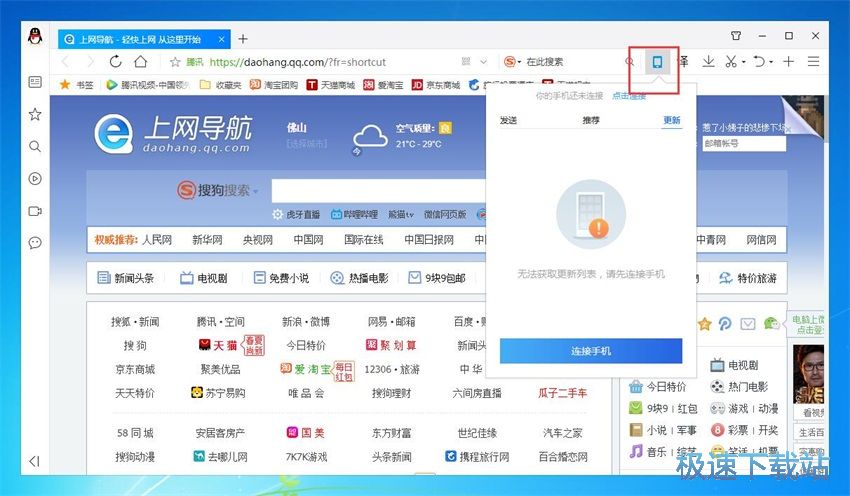Open the sidebar search icon
Screen dimensions: 850x496
[x=35, y=146]
